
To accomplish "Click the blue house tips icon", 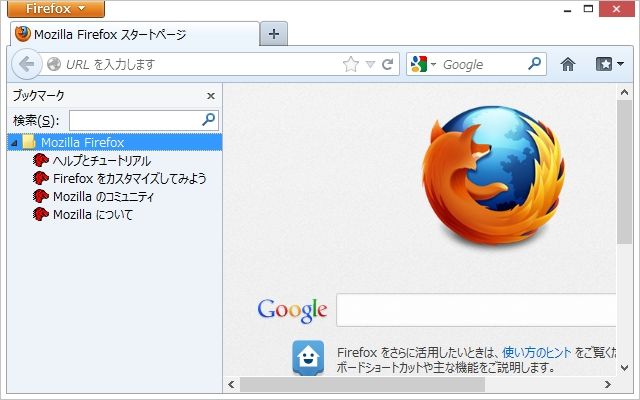I will [308, 358].
